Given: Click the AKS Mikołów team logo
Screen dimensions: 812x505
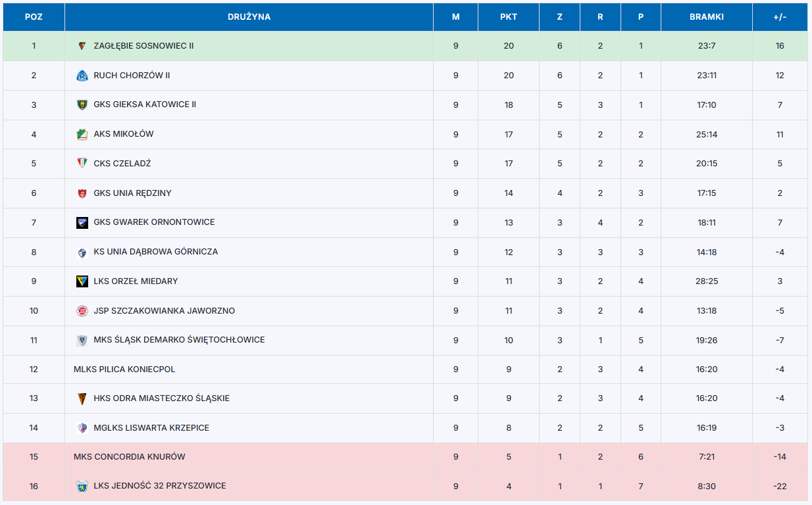Looking at the screenshot, I should [82, 134].
